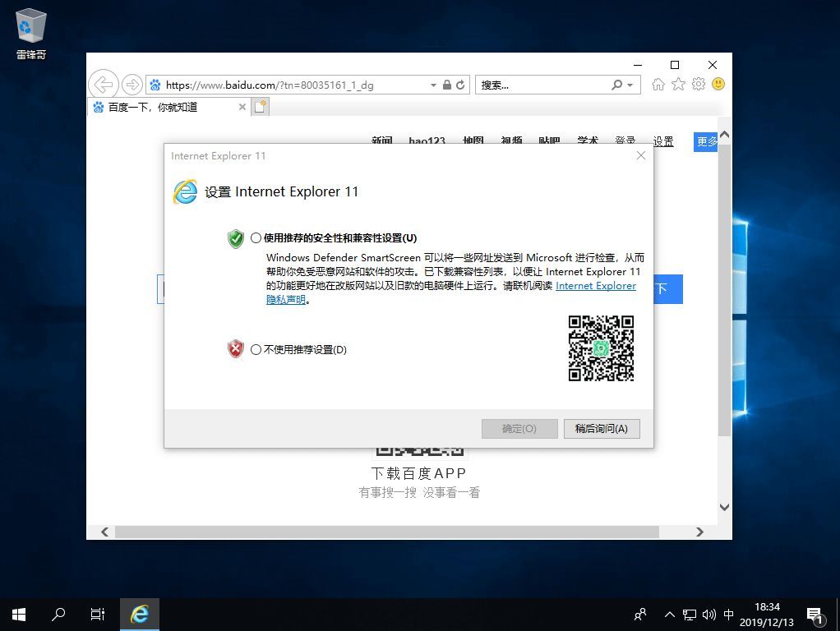Click the new tab button

261,107
